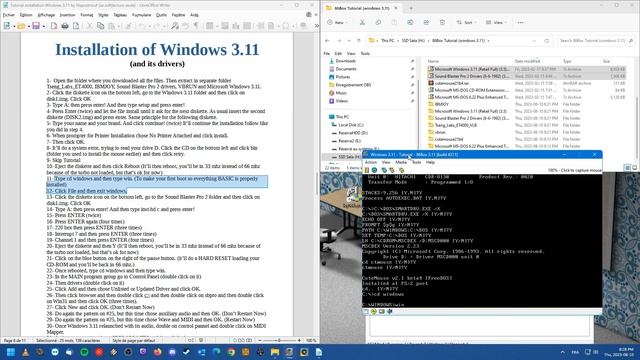Click the Windows Start button on the taskbar

[11, 352]
